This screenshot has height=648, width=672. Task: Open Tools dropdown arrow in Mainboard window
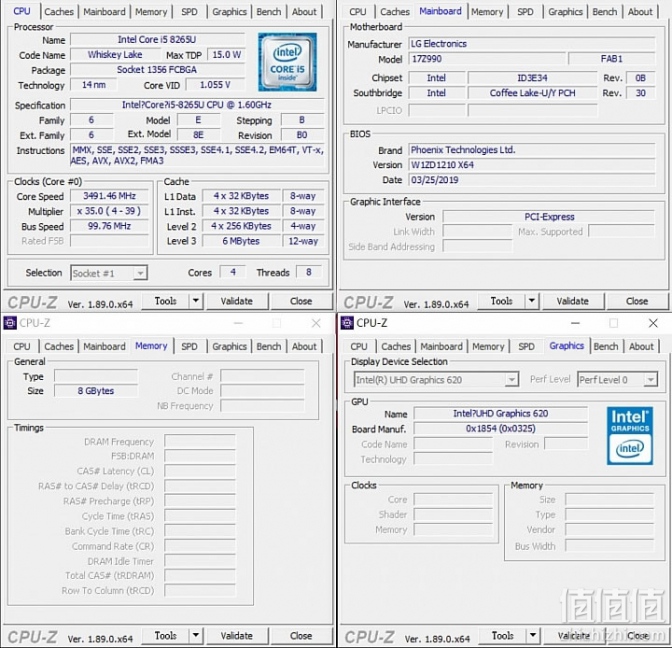531,301
